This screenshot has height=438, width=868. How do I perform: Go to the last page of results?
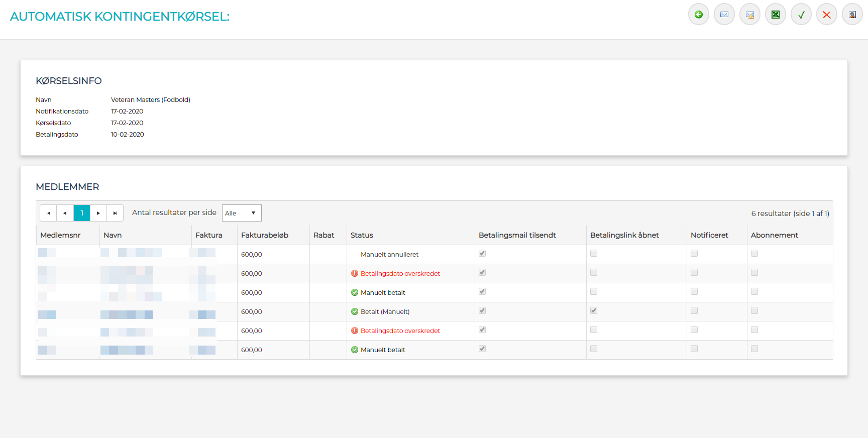[115, 213]
